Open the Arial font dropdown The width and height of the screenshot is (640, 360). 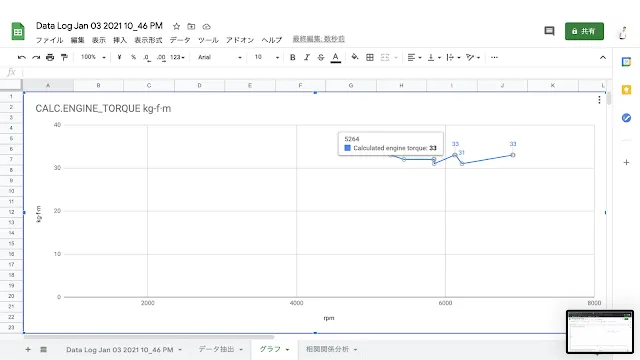[x=220, y=58]
